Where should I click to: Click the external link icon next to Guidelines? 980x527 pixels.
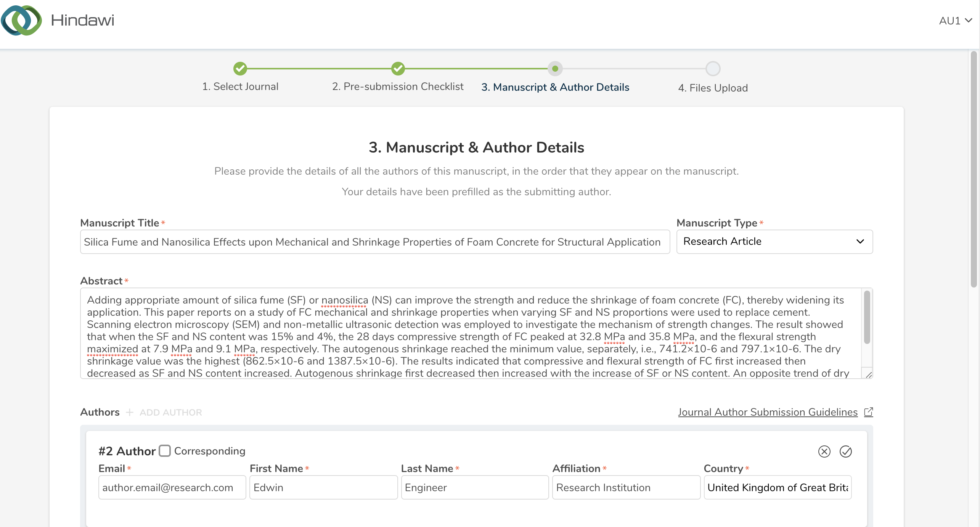point(868,412)
